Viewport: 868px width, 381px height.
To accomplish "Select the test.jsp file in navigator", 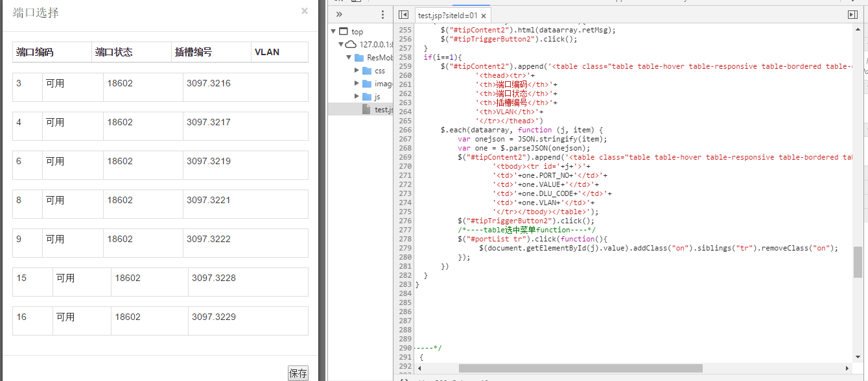I will click(x=360, y=109).
